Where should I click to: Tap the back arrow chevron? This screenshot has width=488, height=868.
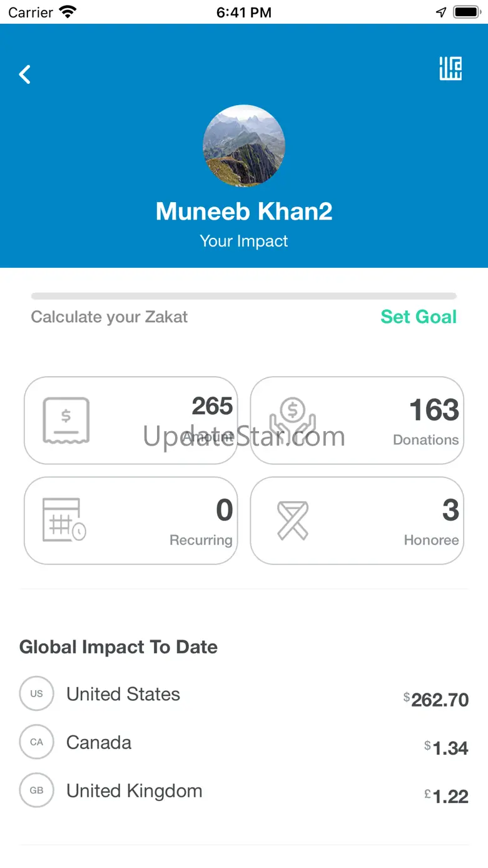point(25,74)
